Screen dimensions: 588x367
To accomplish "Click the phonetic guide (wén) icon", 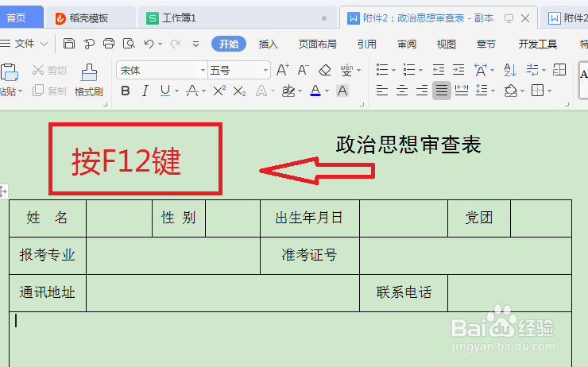I will pyautogui.click(x=347, y=70).
